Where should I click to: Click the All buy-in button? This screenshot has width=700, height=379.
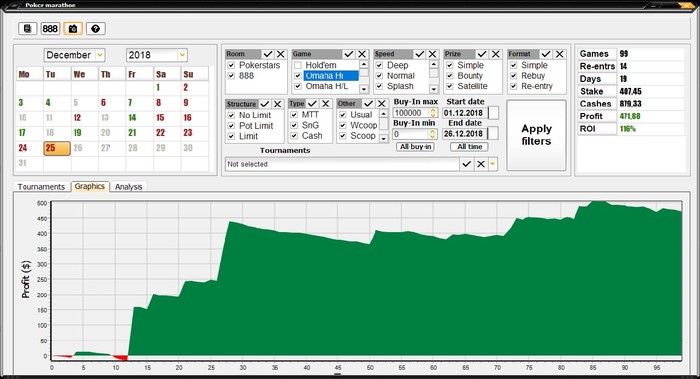[416, 147]
